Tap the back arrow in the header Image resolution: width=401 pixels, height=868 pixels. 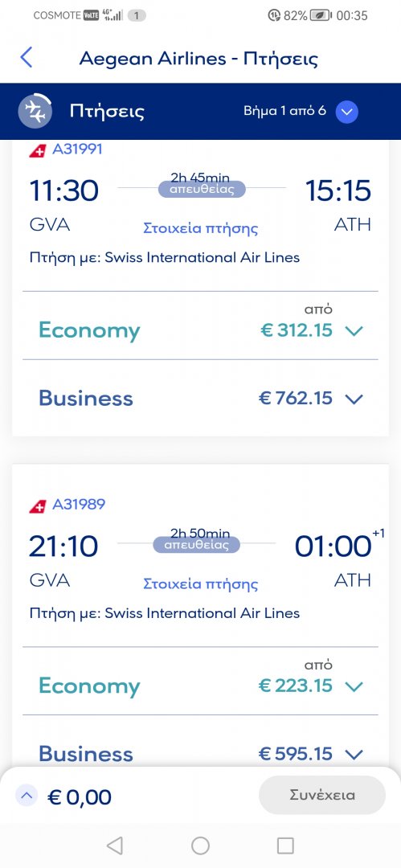coord(26,58)
